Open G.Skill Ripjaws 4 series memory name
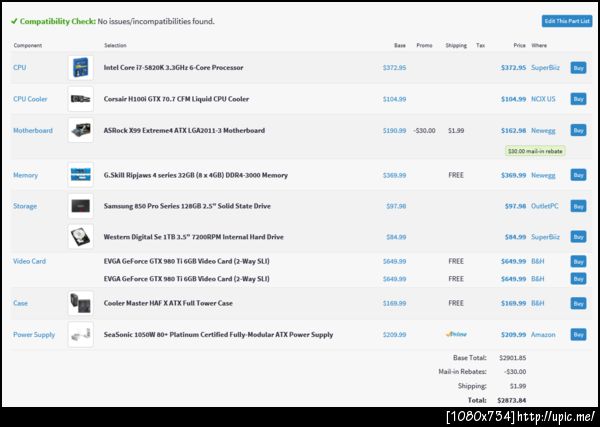The height and width of the screenshot is (427, 600). [196, 175]
